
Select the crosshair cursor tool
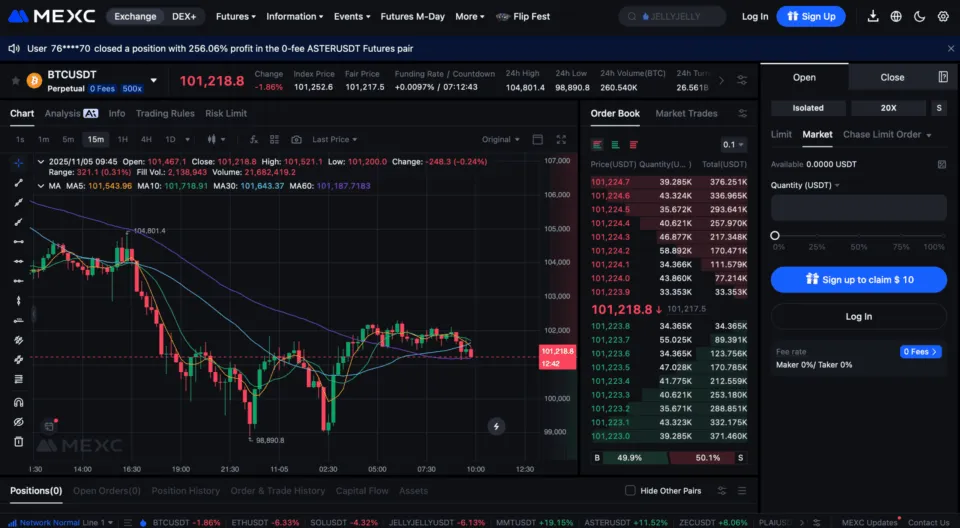click(18, 163)
